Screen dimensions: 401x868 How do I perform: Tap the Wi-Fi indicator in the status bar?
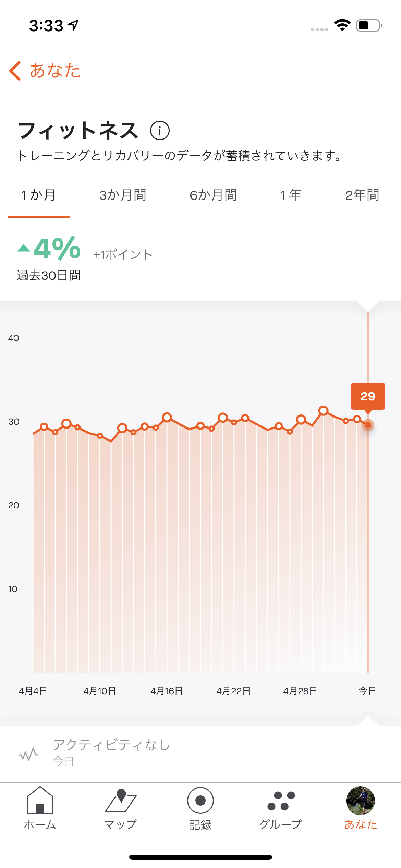(x=342, y=25)
